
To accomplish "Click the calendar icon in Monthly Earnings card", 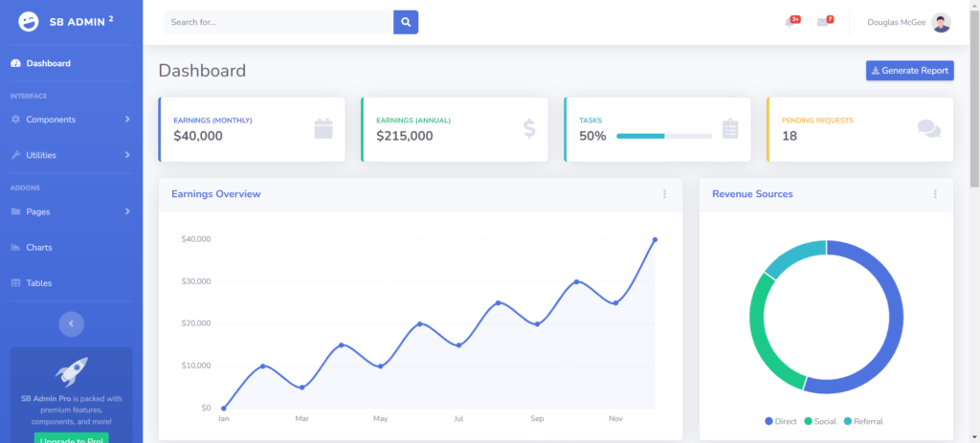I will 323,128.
